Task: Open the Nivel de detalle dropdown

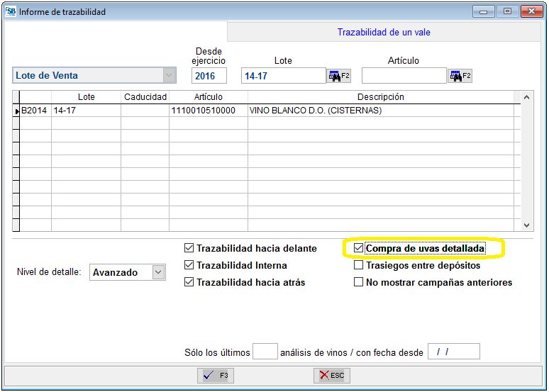Action: [158, 272]
